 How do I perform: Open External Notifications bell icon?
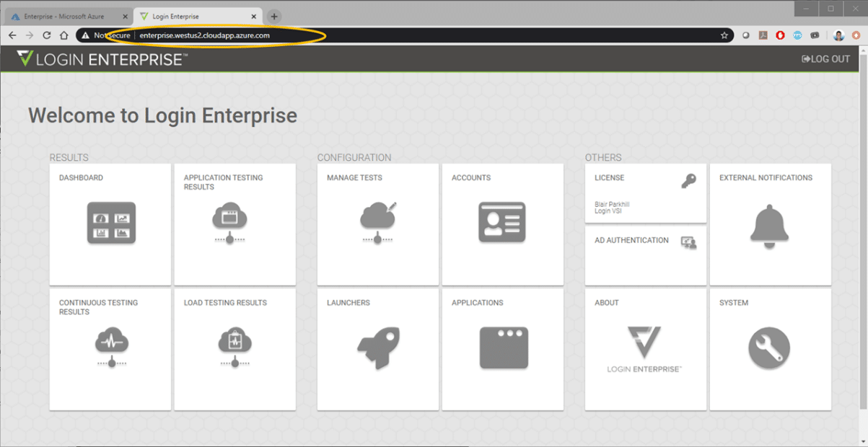pos(771,226)
